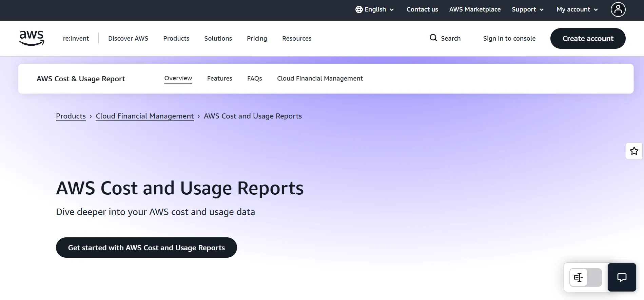Click the Contact us link

pos(422,9)
